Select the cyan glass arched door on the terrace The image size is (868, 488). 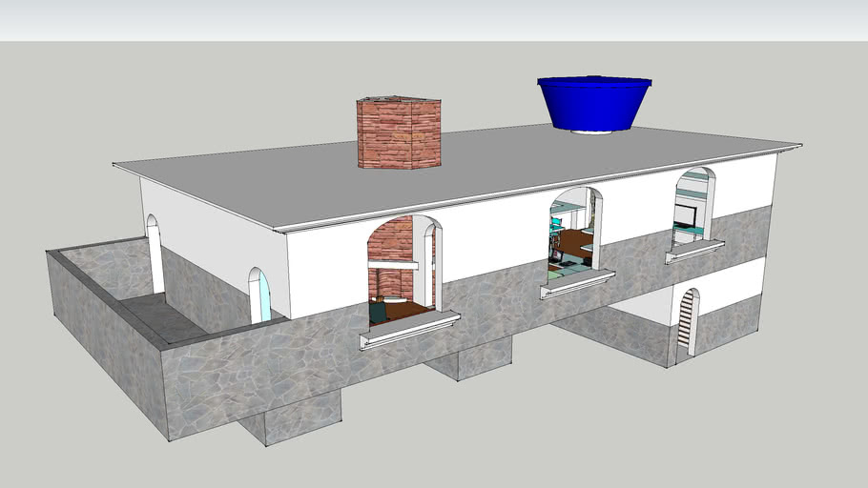pos(258,297)
